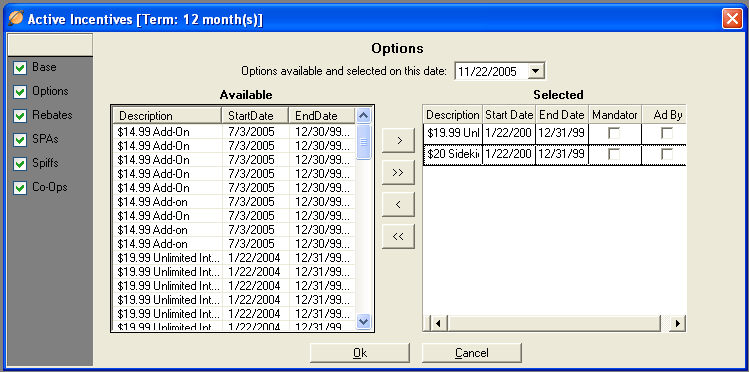Move all options right with >> button

pyautogui.click(x=398, y=173)
